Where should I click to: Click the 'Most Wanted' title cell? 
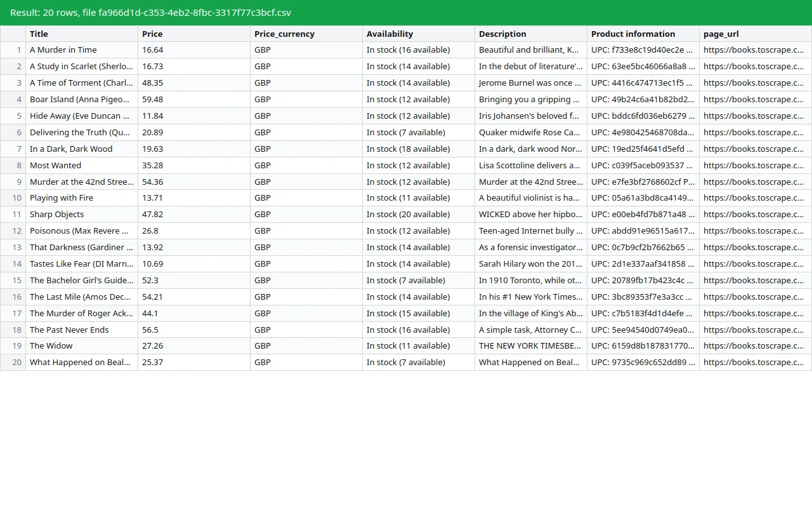coord(82,166)
